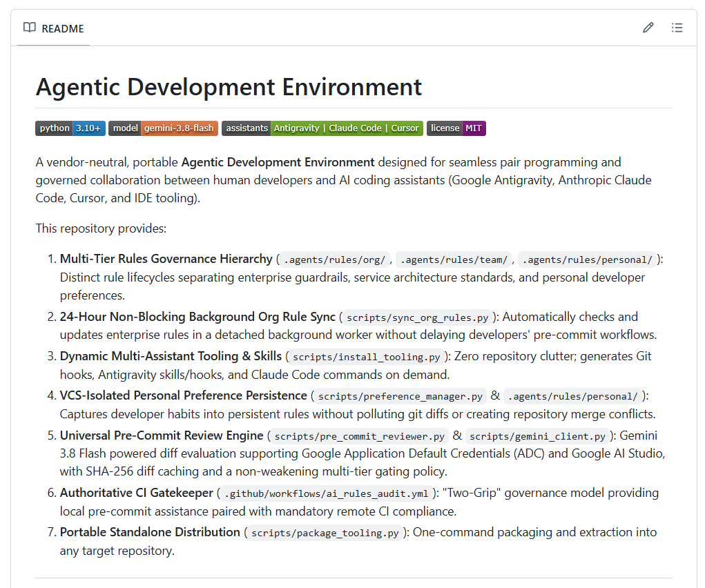705x588 pixels.
Task: Click the model gemini-3.8-flash badge
Action: pos(163,128)
